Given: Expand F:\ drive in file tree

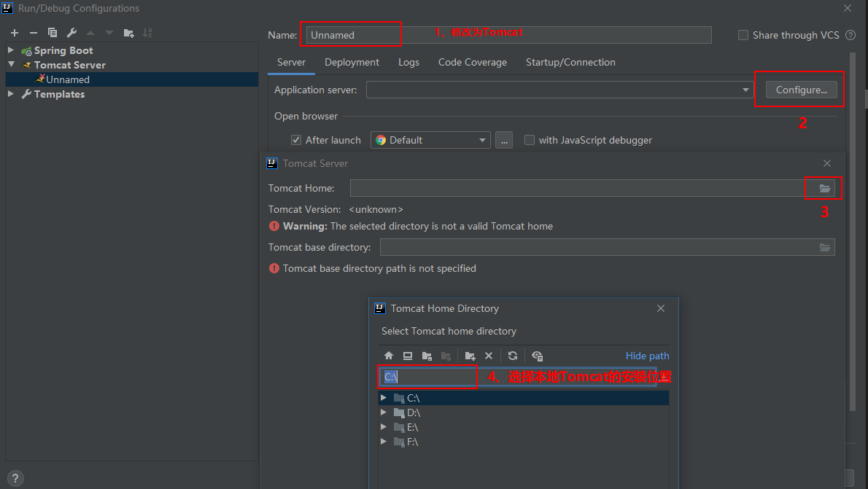Looking at the screenshot, I should pyautogui.click(x=383, y=442).
